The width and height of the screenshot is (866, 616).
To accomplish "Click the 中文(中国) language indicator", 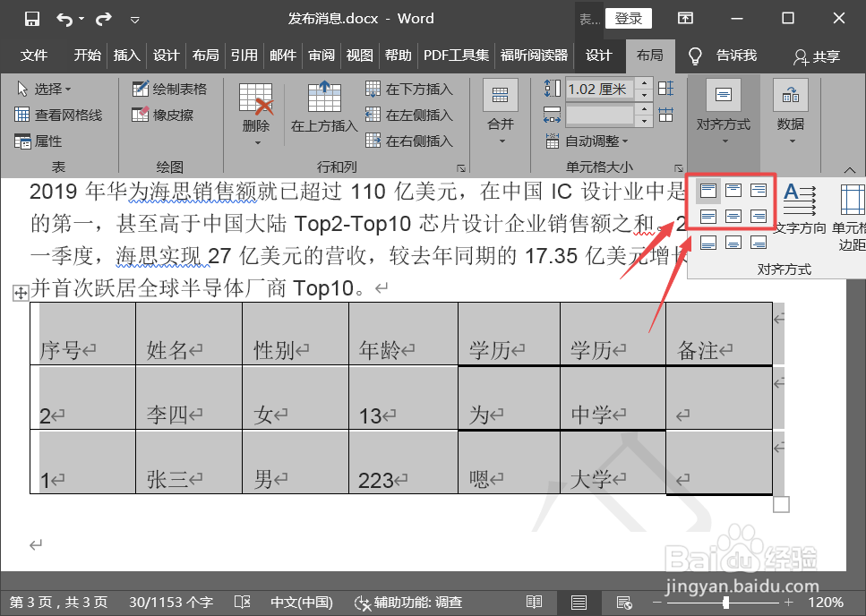I will pos(302,603).
